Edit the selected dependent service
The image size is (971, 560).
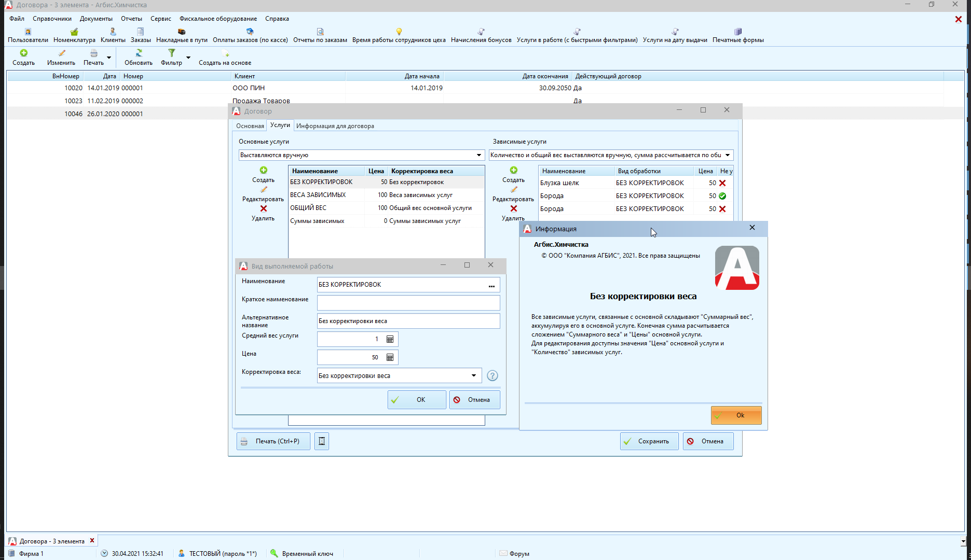click(x=513, y=194)
